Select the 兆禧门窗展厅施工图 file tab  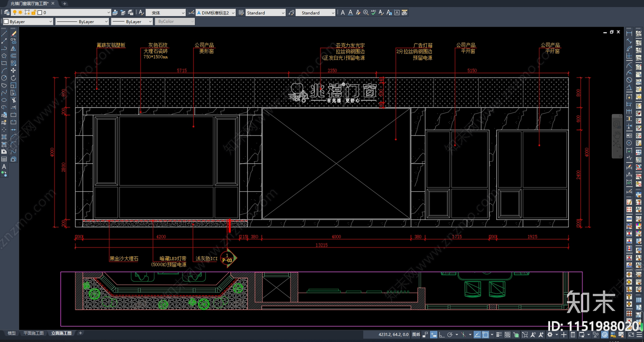pyautogui.click(x=29, y=3)
